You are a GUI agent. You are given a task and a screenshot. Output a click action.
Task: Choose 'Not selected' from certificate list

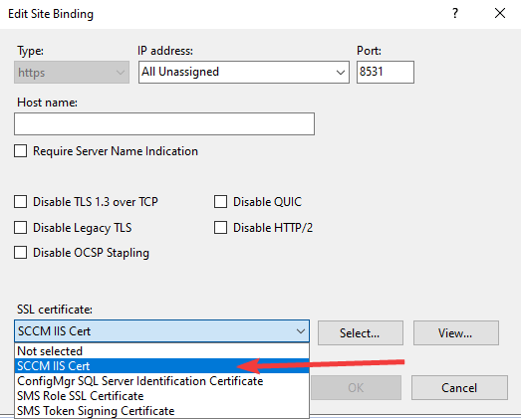coord(161,351)
